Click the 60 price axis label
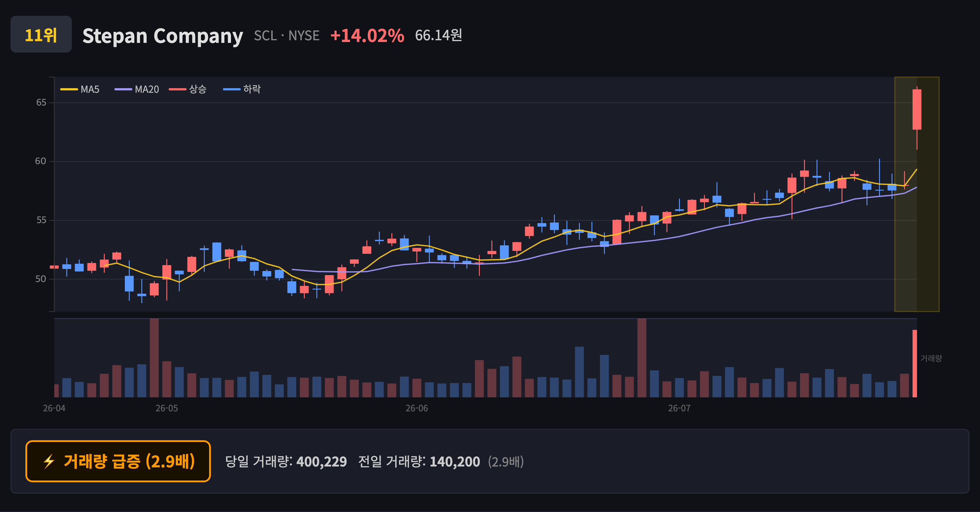 coord(41,161)
